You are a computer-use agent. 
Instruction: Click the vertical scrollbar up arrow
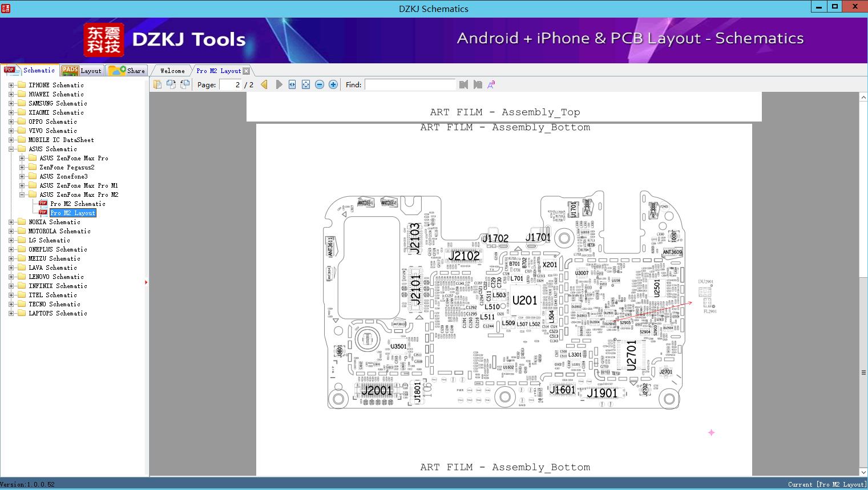click(863, 96)
